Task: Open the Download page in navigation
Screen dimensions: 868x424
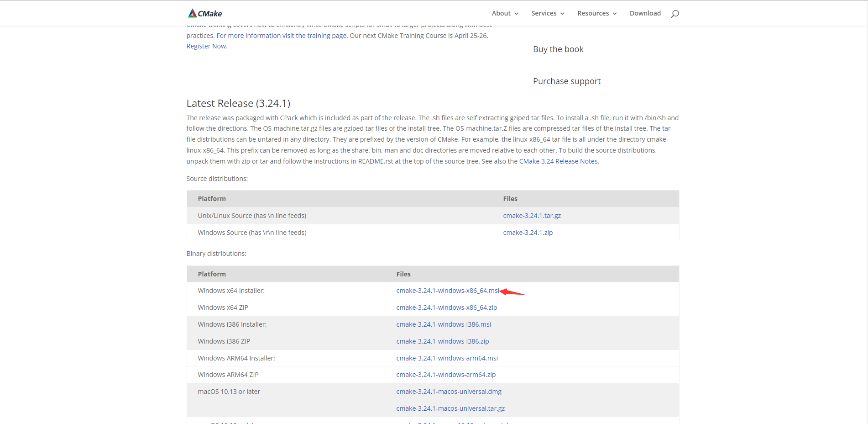Action: point(645,13)
